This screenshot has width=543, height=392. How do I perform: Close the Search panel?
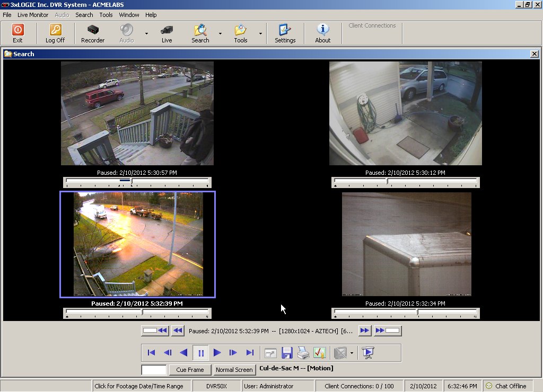[535, 54]
